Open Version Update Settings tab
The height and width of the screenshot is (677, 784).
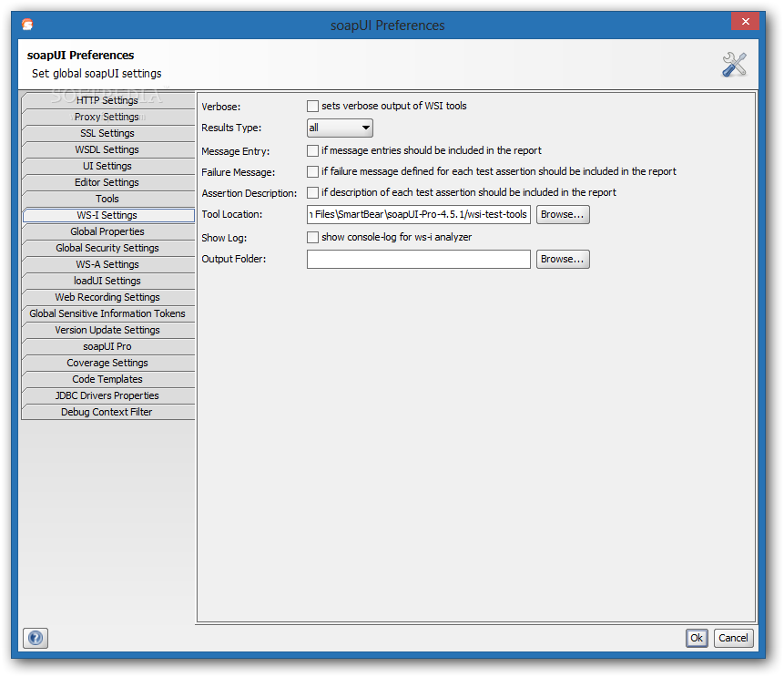pyautogui.click(x=107, y=330)
